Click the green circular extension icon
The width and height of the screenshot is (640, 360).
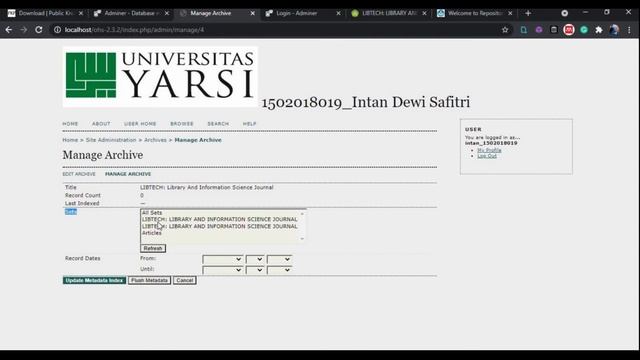tap(584, 30)
